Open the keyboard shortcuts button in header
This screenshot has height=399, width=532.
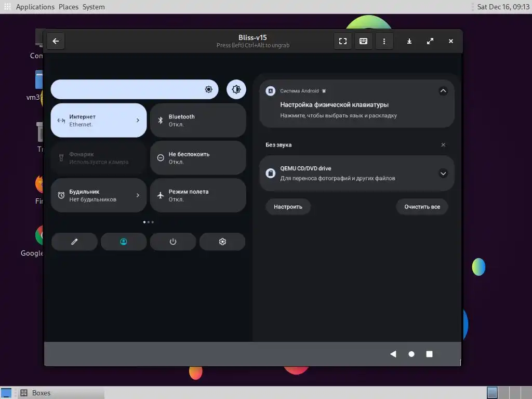[x=363, y=41]
